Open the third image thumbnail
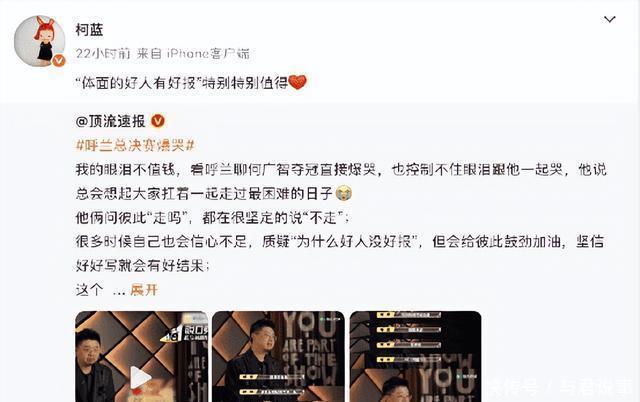The image size is (640, 402). point(416,356)
